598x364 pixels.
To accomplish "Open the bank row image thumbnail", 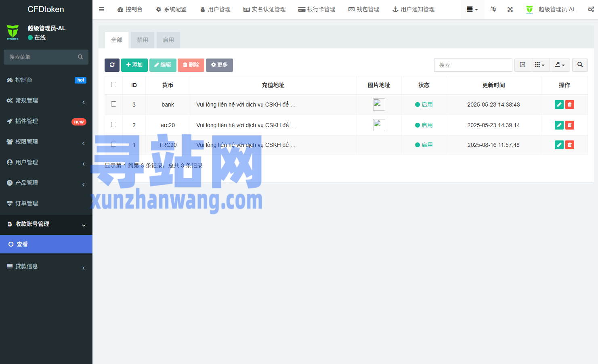I will tap(379, 105).
